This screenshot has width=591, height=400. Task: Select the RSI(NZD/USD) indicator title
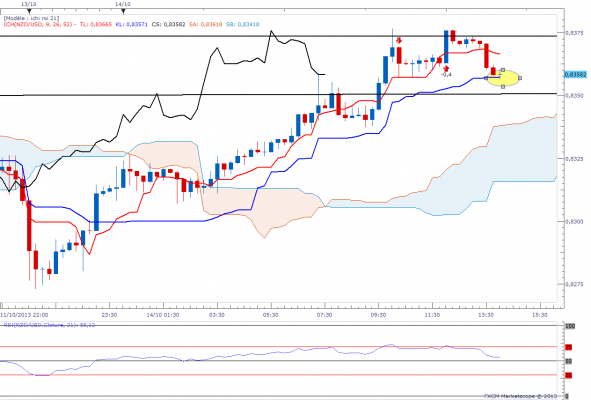[x=49, y=325]
